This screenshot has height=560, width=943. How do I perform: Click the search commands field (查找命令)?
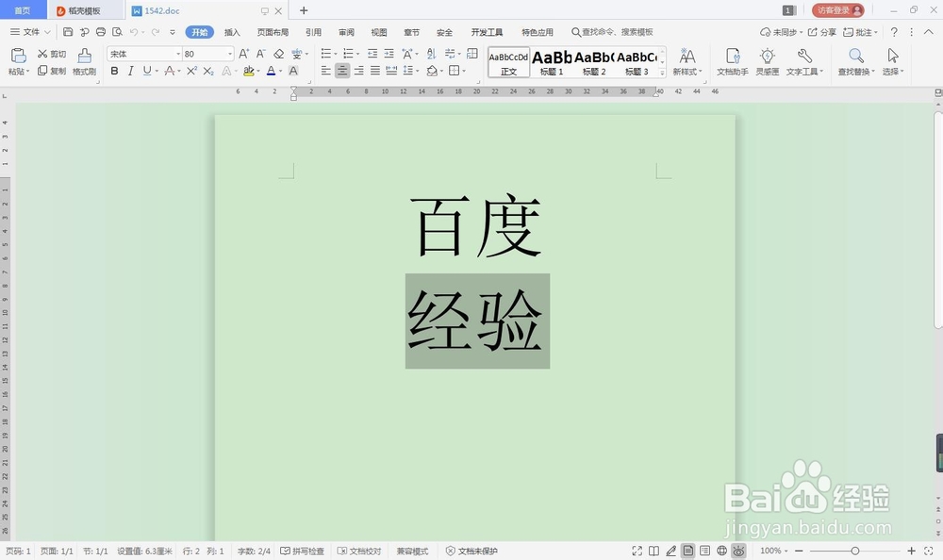(x=612, y=32)
